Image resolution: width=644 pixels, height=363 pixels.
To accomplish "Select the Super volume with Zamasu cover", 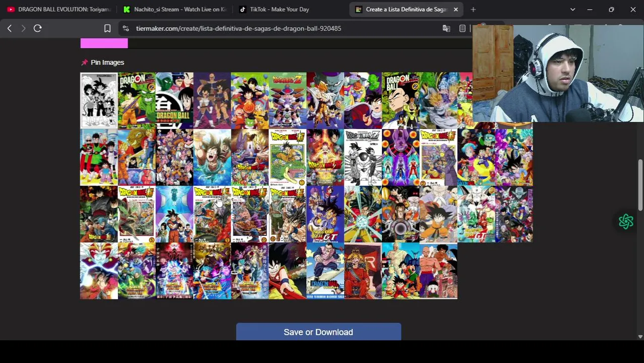I will [x=137, y=214].
